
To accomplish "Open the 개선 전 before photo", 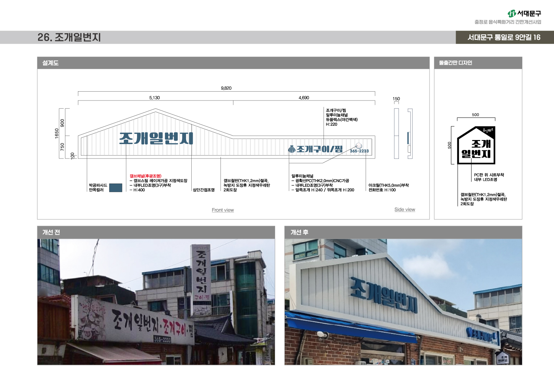I will point(156,302).
